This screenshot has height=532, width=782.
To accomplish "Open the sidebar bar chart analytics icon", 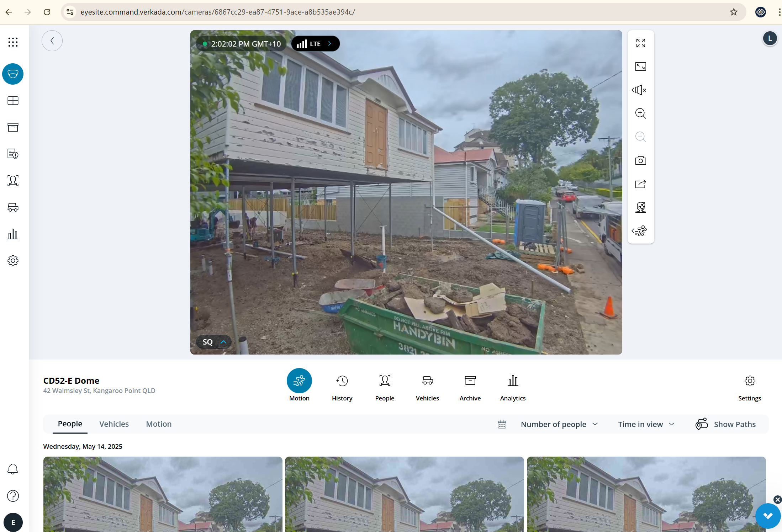I will click(13, 234).
